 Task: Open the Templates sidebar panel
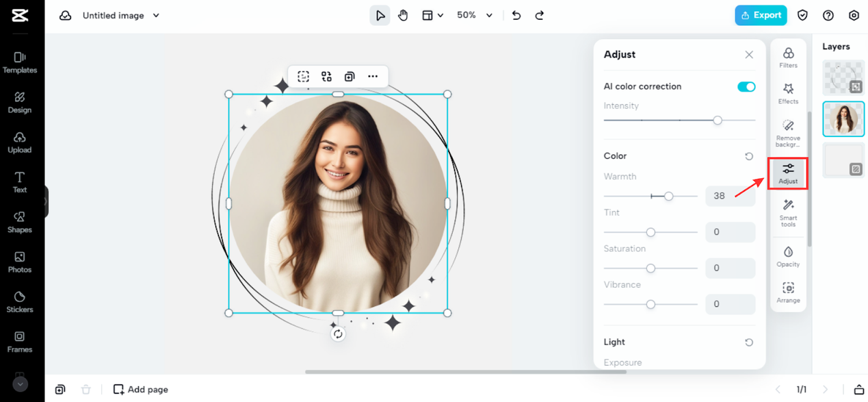point(20,62)
